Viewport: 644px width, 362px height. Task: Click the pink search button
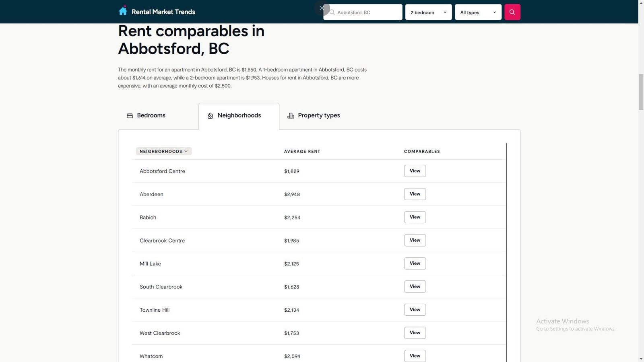[x=512, y=12]
